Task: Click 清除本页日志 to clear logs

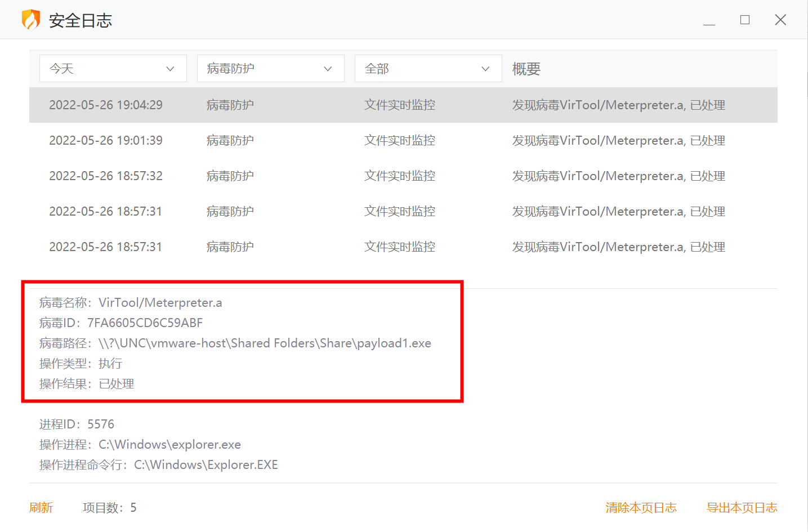Action: pos(641,508)
